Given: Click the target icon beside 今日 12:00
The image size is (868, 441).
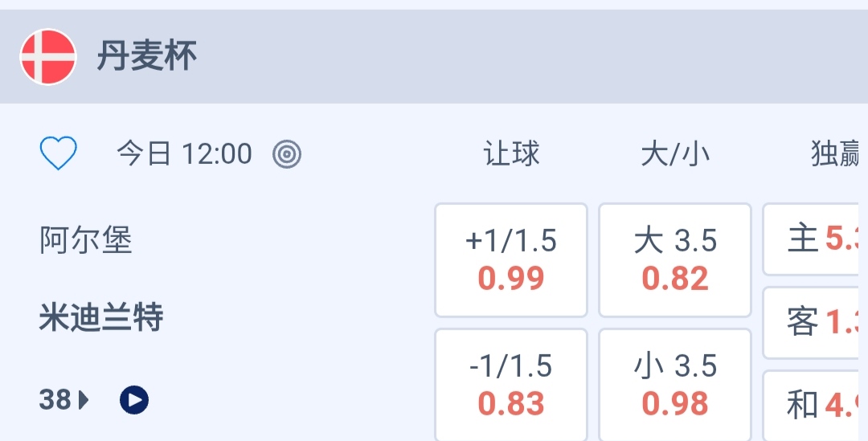Looking at the screenshot, I should click(287, 153).
